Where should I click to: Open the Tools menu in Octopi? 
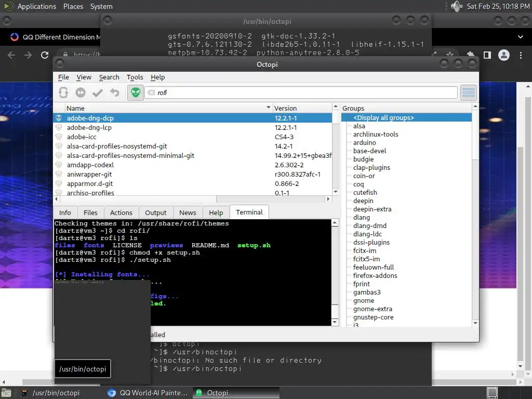[135, 77]
